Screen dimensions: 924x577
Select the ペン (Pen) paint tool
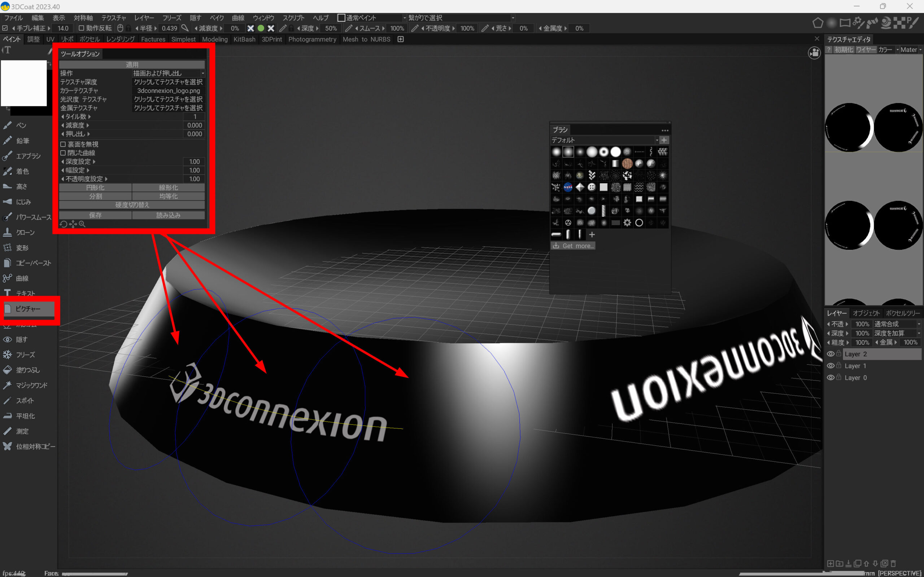point(21,125)
